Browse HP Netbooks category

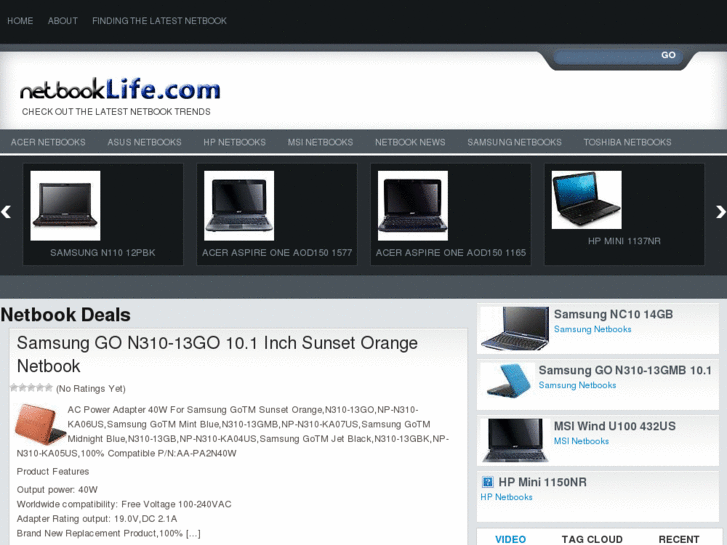tap(234, 142)
